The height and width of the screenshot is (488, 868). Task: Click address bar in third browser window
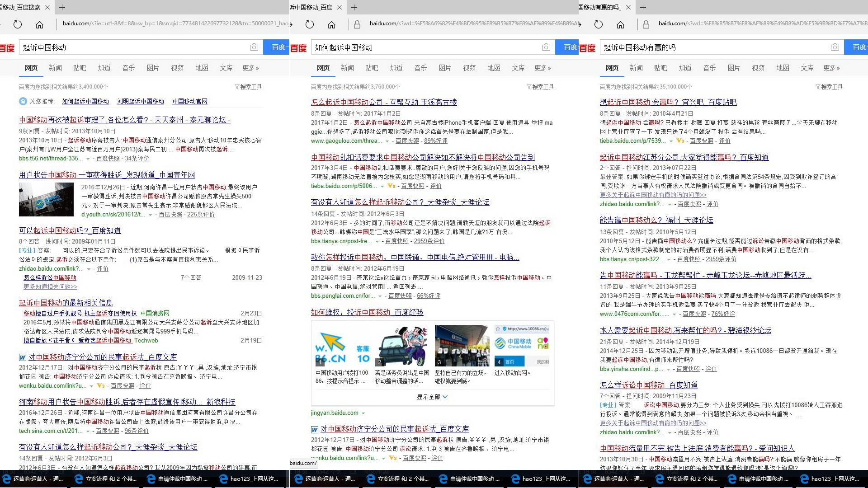pos(762,23)
